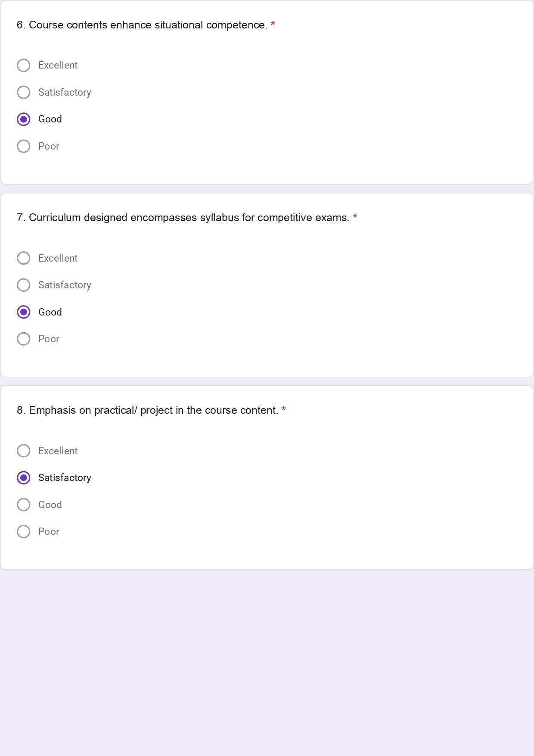The width and height of the screenshot is (534, 756).
Task: Click the 'Excellent' label text under question 6
Action: pos(58,66)
